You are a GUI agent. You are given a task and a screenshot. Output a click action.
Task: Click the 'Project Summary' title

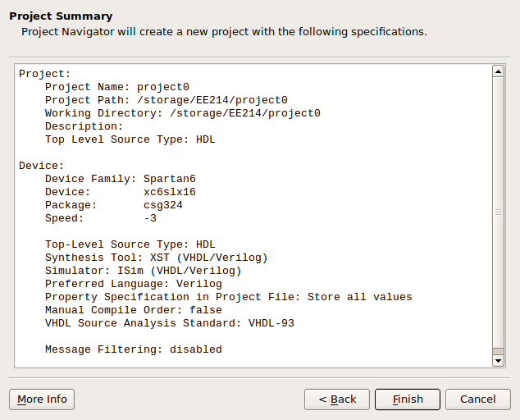point(61,16)
